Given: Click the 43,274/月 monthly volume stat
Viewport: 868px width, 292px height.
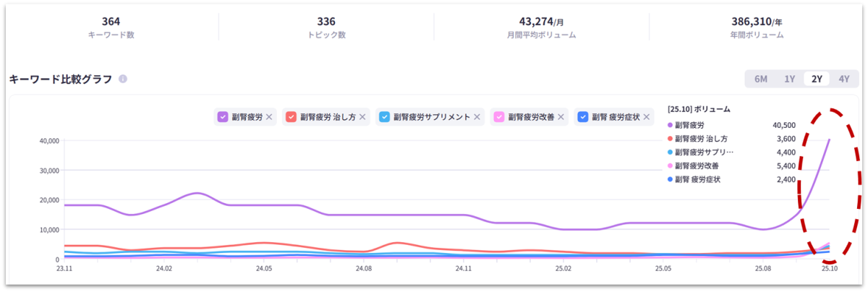Looking at the screenshot, I should coord(541,27).
